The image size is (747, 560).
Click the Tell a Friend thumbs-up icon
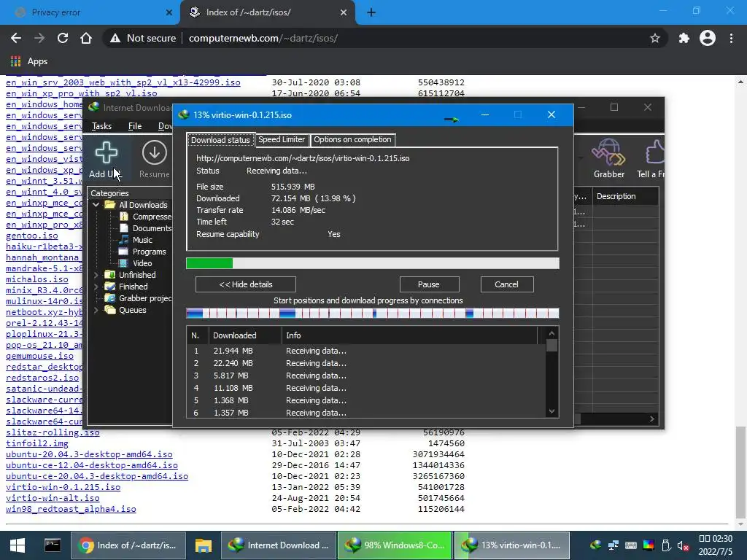[x=655, y=152]
